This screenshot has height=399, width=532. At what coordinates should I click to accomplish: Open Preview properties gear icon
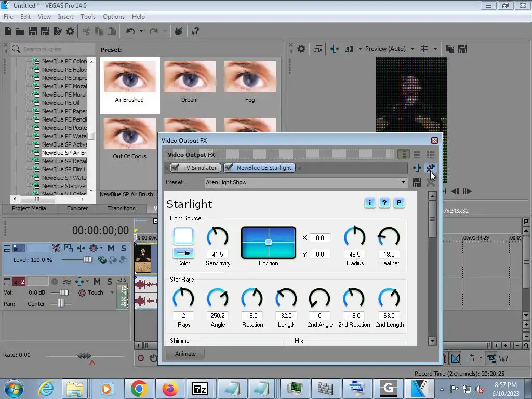301,49
